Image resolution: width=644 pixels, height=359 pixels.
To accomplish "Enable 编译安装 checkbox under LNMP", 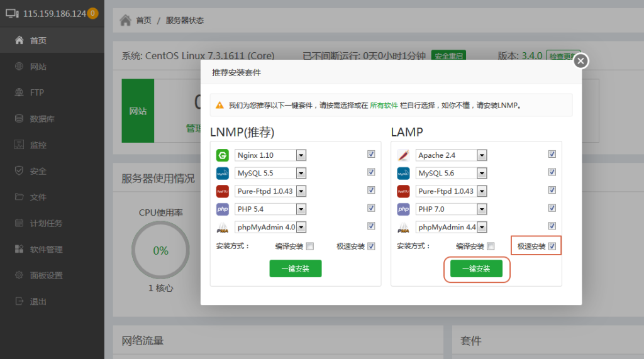I will tap(310, 246).
